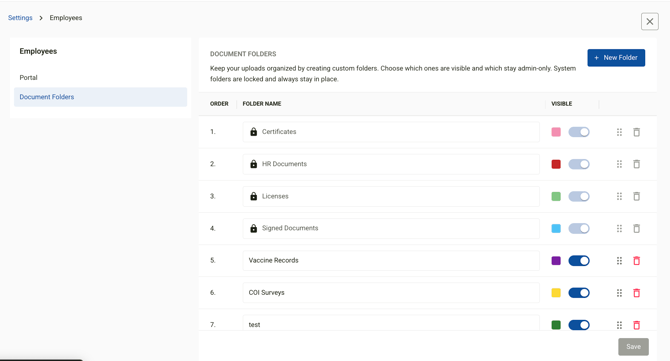Grab the drag handle for Licenses row
The height and width of the screenshot is (361, 670).
pyautogui.click(x=619, y=196)
